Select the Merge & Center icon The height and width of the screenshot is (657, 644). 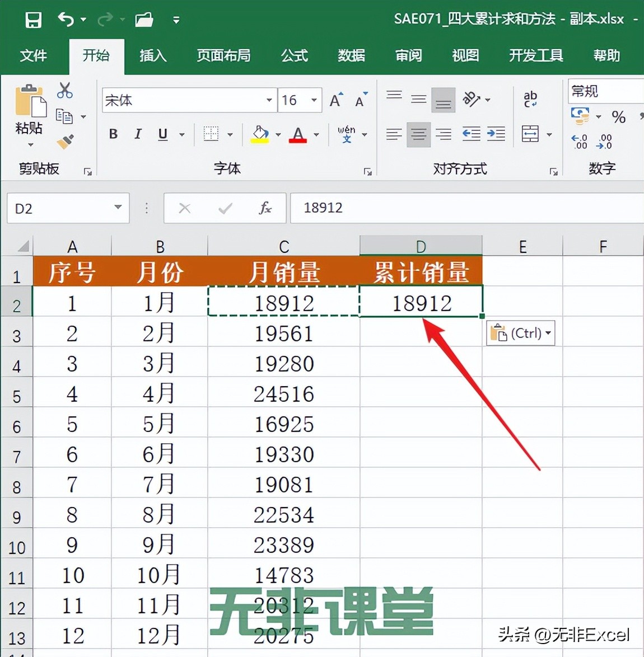pyautogui.click(x=531, y=134)
